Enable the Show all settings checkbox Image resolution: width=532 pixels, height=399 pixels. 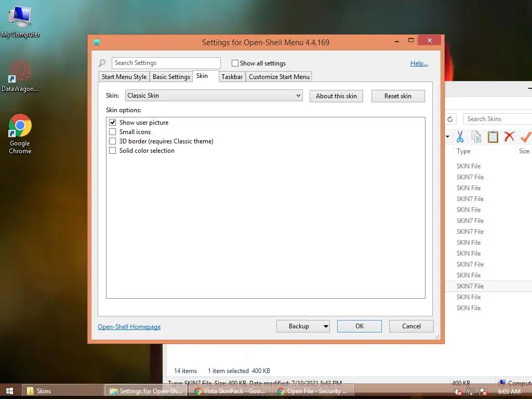[235, 63]
